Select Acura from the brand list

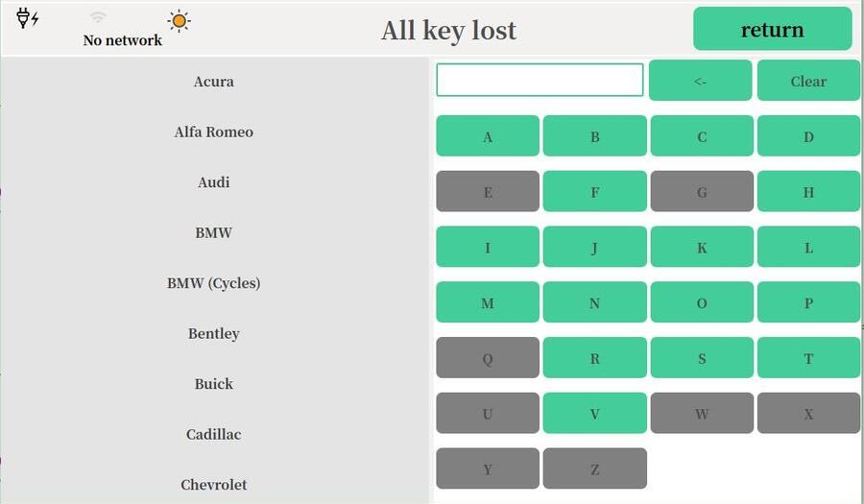[213, 82]
